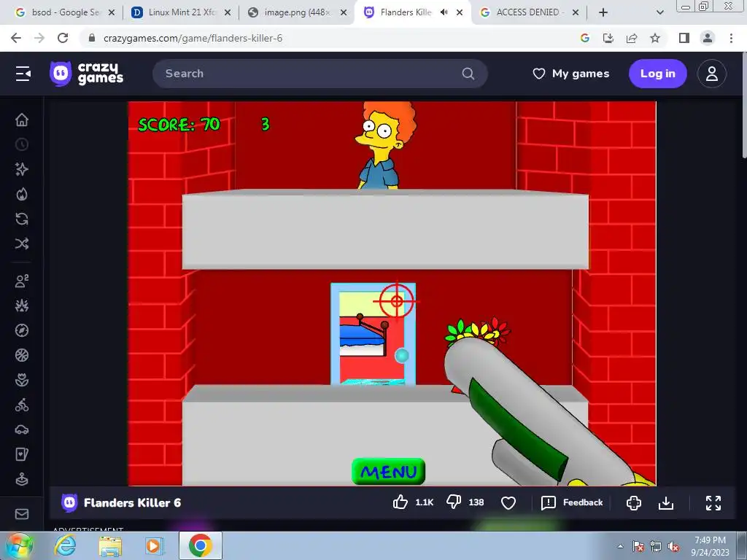The image size is (747, 560).
Task: Switch to Linux Mint 21 Xfce tab
Action: coord(181,12)
